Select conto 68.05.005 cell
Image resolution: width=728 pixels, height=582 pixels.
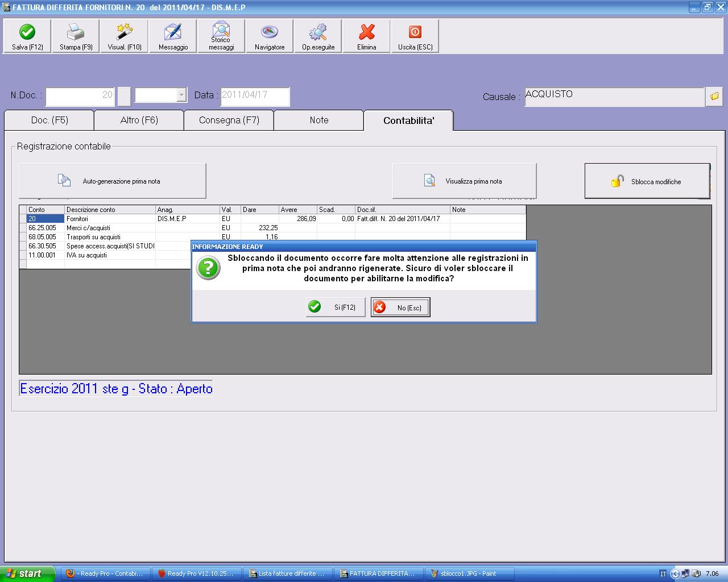click(x=45, y=237)
